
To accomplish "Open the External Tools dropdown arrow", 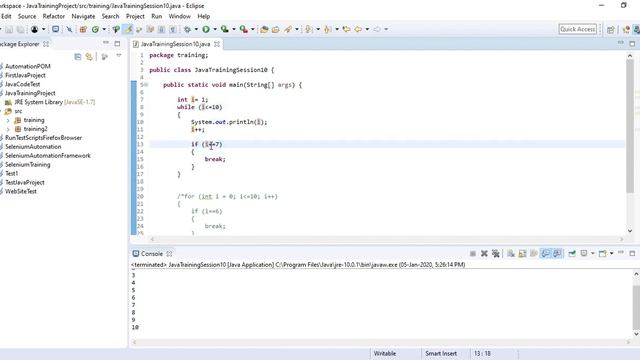I will click(x=253, y=29).
